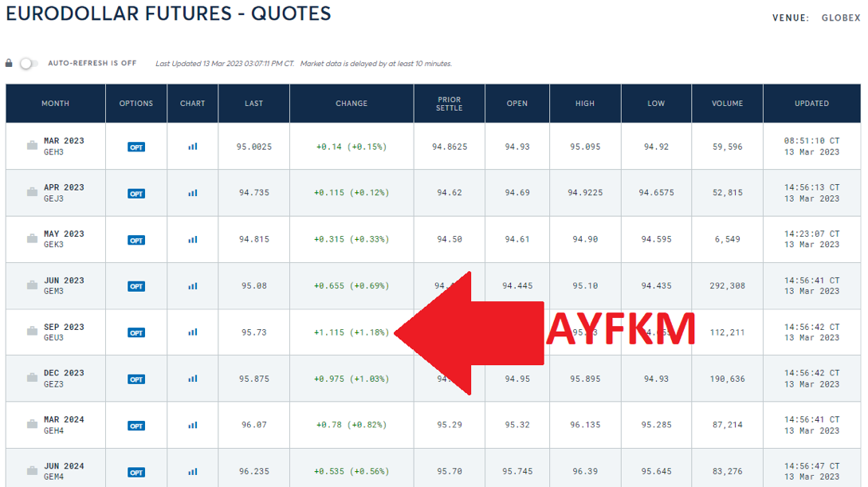Open chart icon for JUN 2024 GEM4
The image size is (868, 487).
[x=193, y=472]
